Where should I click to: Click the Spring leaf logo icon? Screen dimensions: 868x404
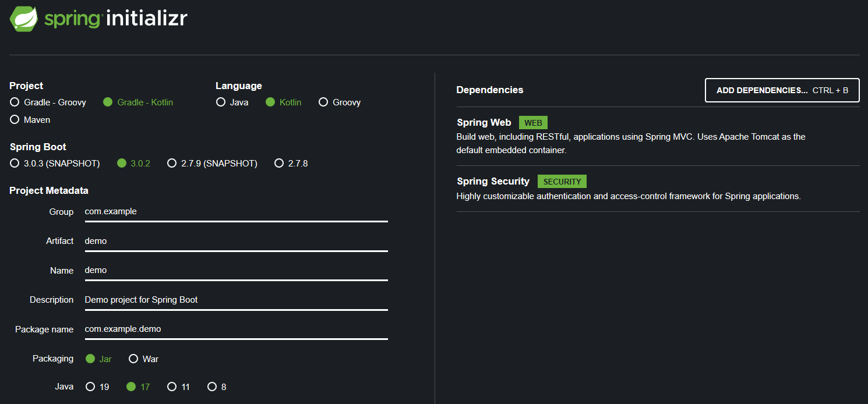pyautogui.click(x=24, y=19)
